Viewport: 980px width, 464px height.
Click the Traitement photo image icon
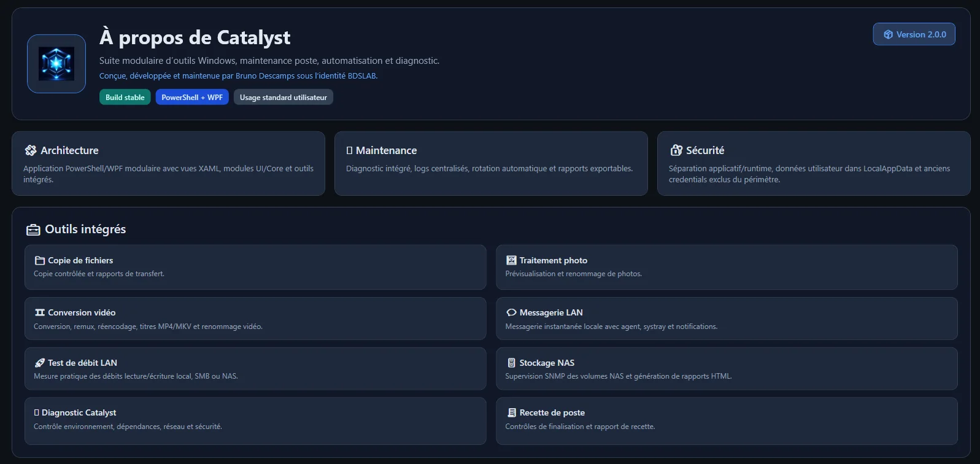[511, 260]
